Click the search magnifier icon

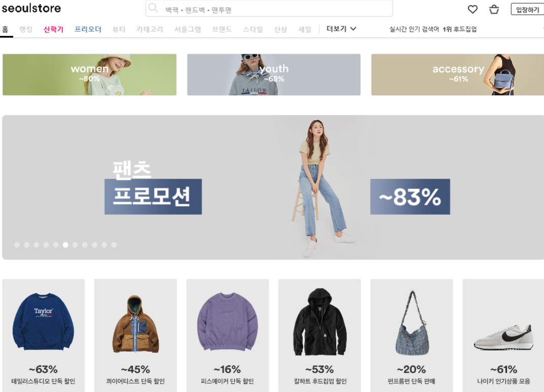click(153, 8)
